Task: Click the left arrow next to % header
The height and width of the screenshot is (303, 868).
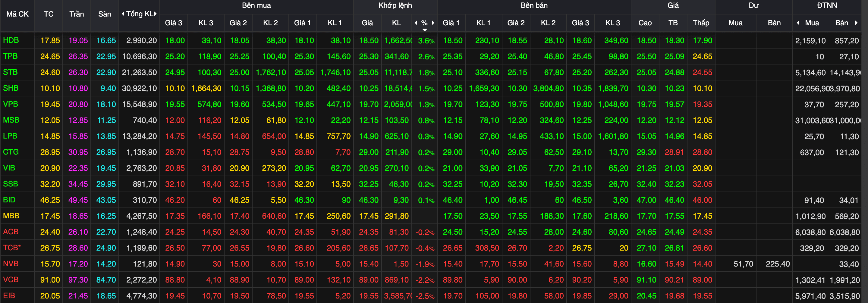Action: [416, 23]
